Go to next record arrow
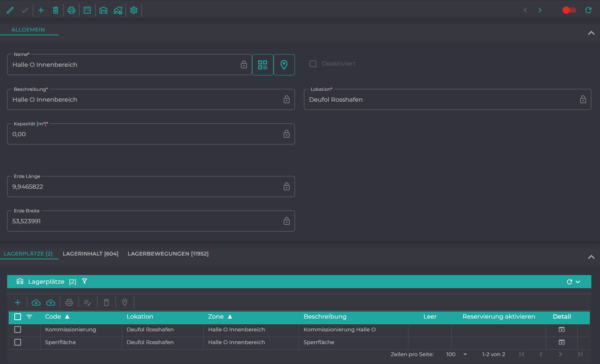600x364 pixels. coord(540,10)
